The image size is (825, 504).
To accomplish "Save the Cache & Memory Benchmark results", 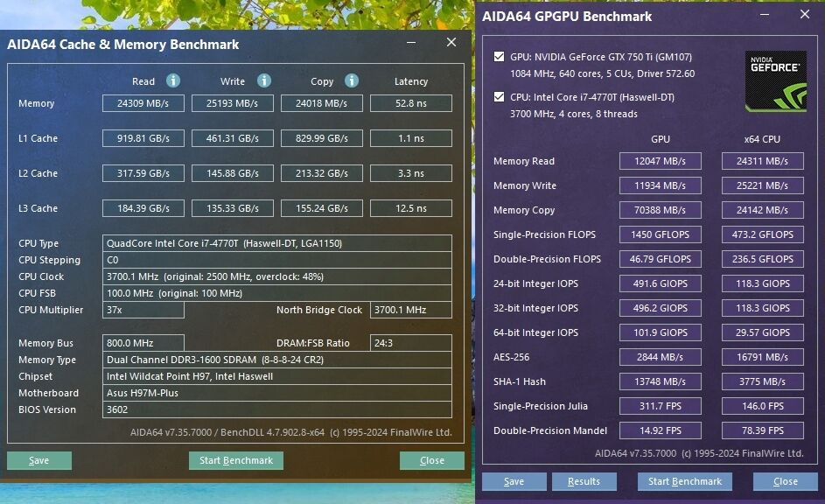I will 39,460.
